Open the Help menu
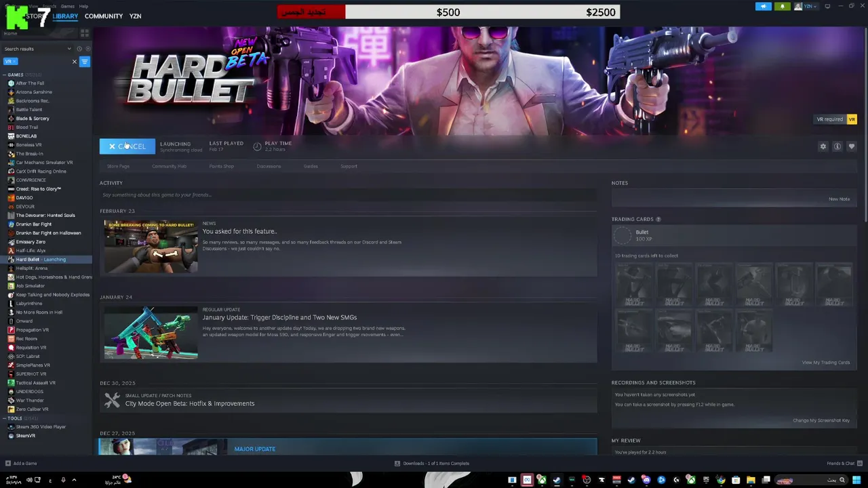This screenshot has height=488, width=868. click(x=83, y=6)
